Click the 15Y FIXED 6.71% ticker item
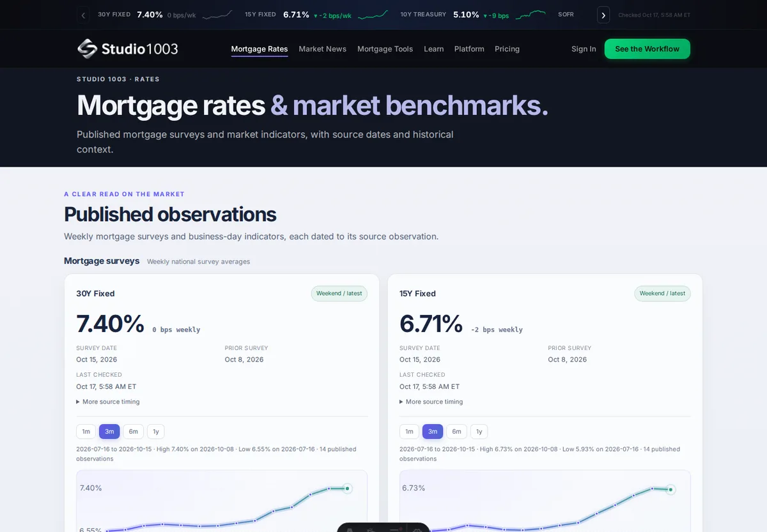This screenshot has width=767, height=532. click(x=316, y=15)
